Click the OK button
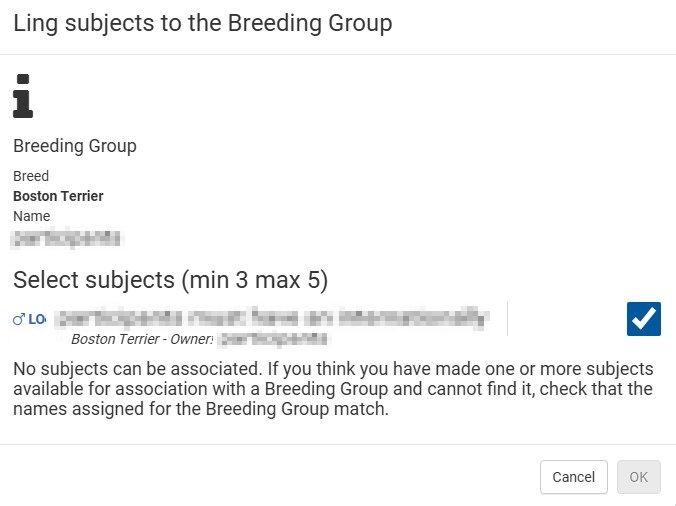The height and width of the screenshot is (506, 676). [x=639, y=477]
